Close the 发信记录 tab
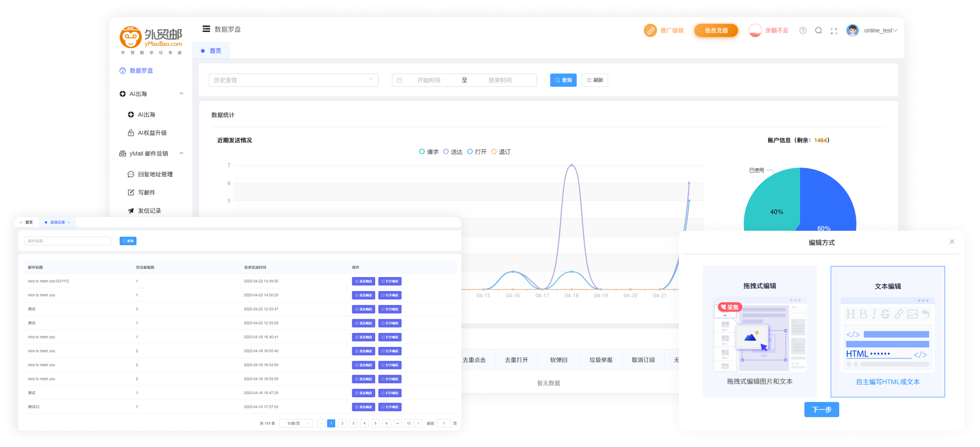The width and height of the screenshot is (980, 447). (69, 223)
